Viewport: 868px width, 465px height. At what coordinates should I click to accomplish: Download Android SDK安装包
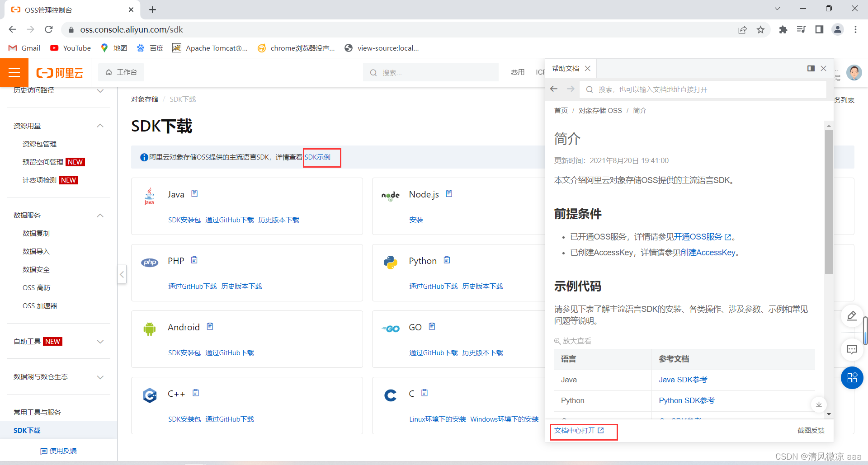(x=184, y=353)
